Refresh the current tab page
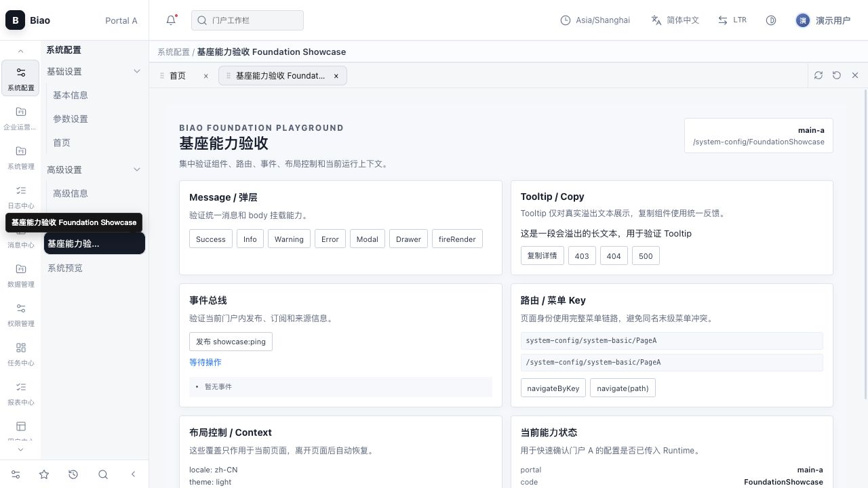The height and width of the screenshot is (488, 868). (818, 75)
